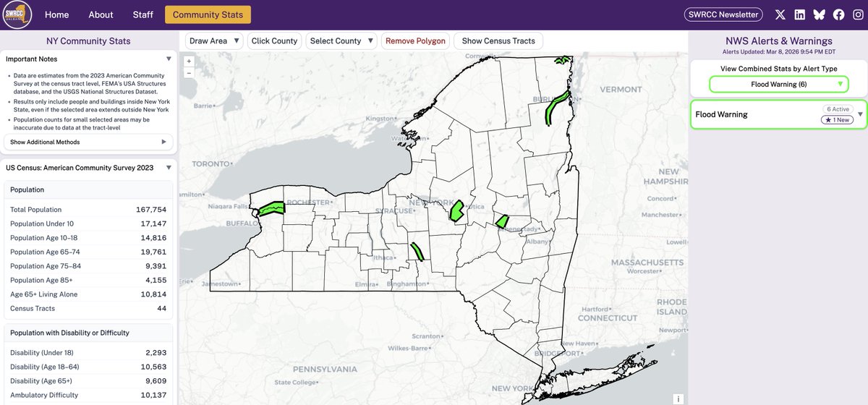Open map attribution info icon
The height and width of the screenshot is (405, 868).
pyautogui.click(x=678, y=398)
